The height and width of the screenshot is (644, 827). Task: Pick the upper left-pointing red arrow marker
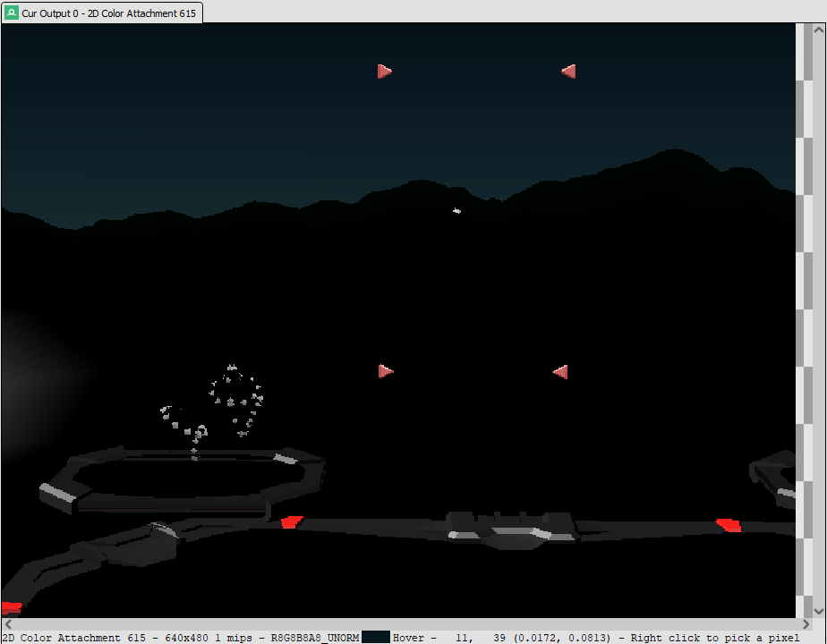(568, 72)
